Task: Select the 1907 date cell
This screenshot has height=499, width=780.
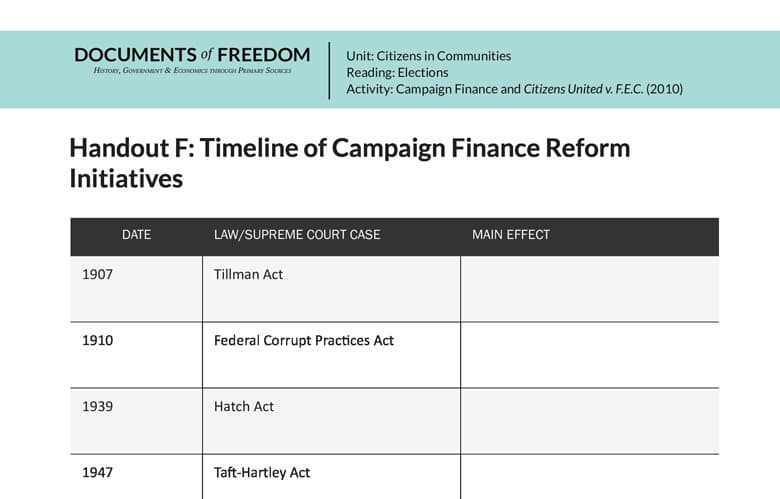Action: click(98, 274)
